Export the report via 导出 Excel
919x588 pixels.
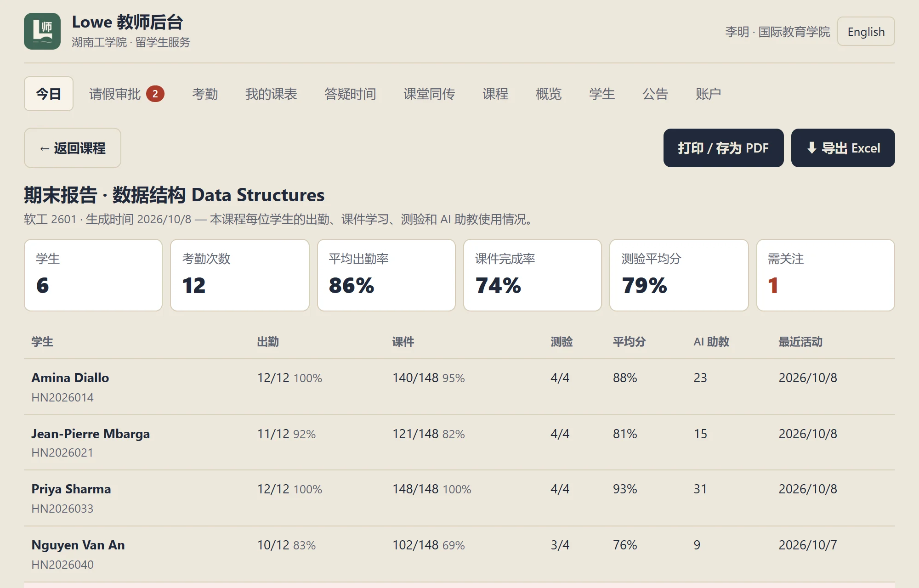(x=843, y=148)
